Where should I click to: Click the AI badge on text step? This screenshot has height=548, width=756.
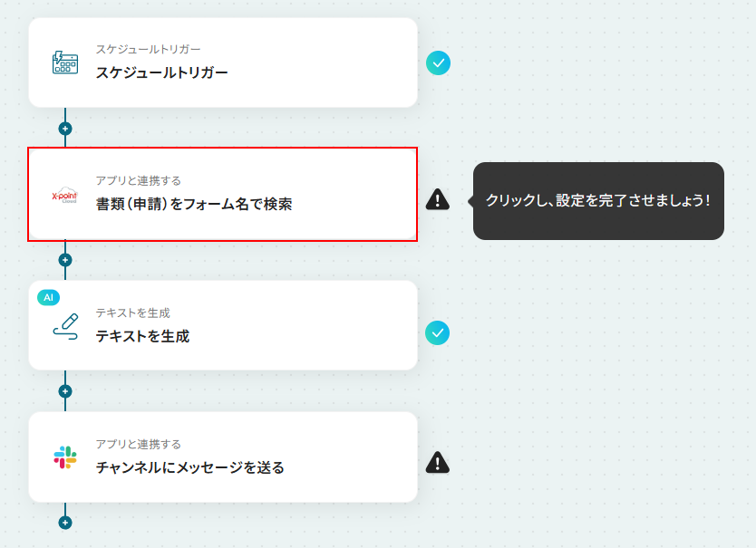pyautogui.click(x=49, y=297)
